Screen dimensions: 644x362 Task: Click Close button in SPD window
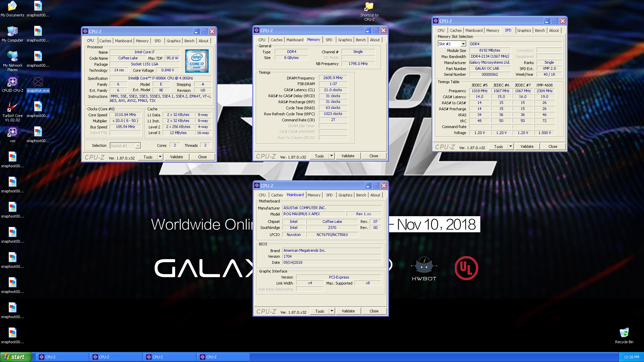coord(553,146)
